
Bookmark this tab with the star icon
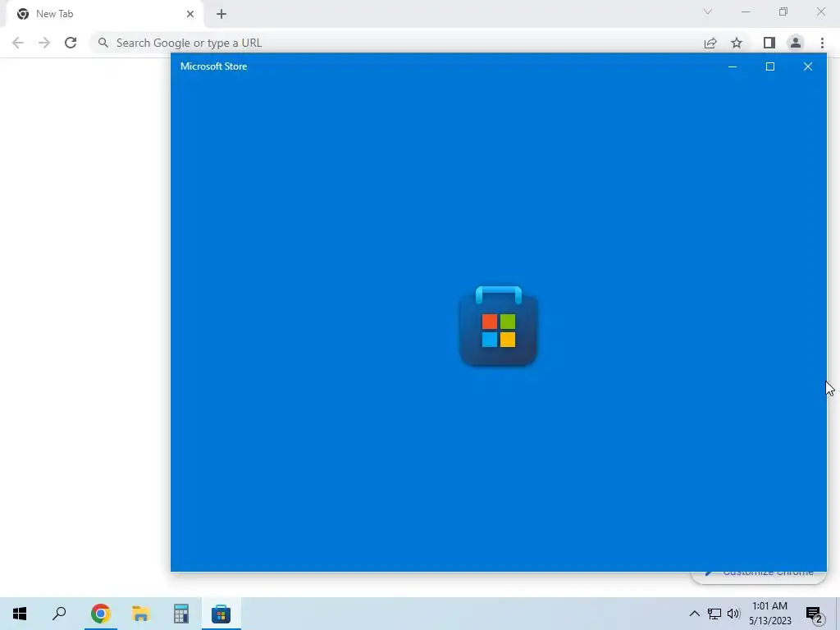click(737, 43)
